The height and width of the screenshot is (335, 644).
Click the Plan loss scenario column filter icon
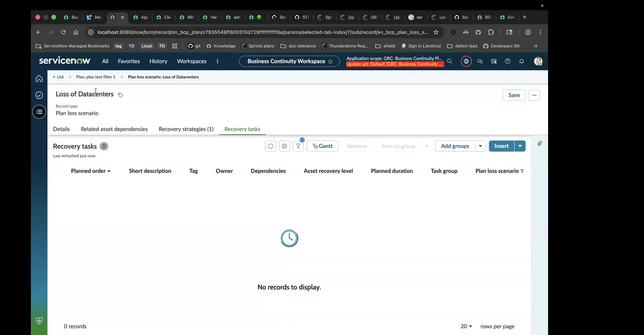tap(522, 171)
